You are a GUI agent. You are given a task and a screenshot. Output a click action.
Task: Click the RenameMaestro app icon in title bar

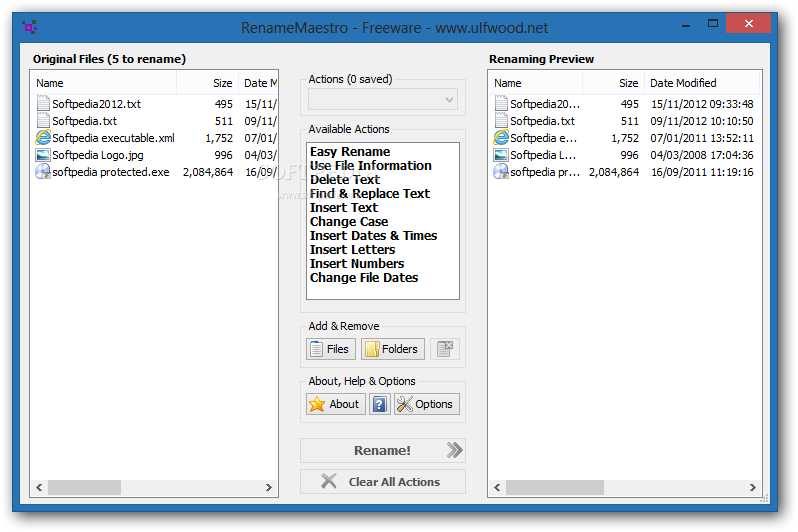(x=30, y=26)
